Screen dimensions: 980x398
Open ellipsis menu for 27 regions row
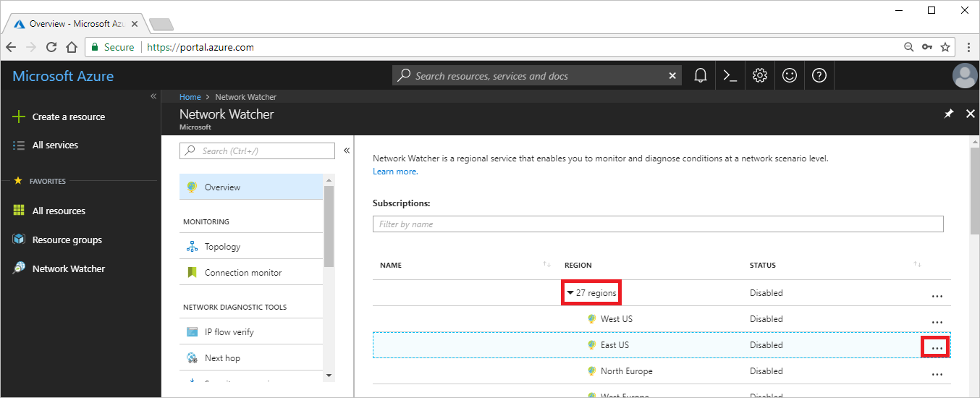pyautogui.click(x=937, y=296)
